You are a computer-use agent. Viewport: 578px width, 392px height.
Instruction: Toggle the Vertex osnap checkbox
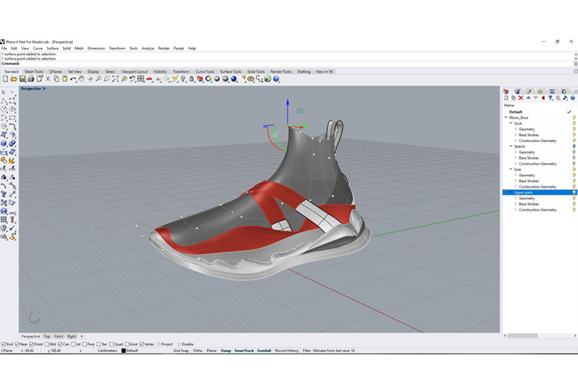[x=141, y=344]
